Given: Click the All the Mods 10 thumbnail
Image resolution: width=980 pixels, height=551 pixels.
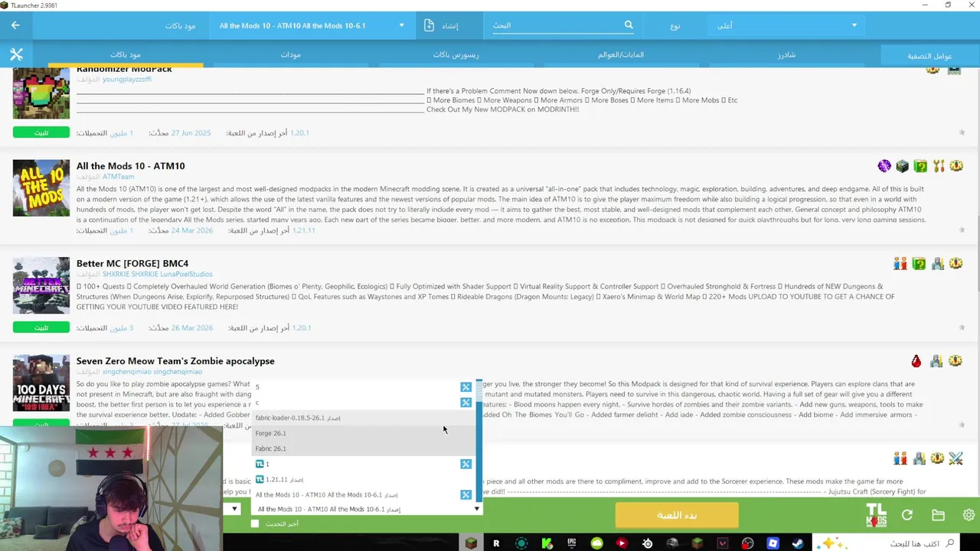Looking at the screenshot, I should point(41,187).
